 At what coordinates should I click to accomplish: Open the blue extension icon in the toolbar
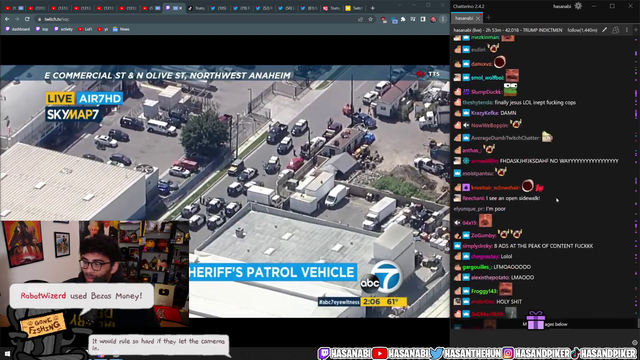coord(394,20)
